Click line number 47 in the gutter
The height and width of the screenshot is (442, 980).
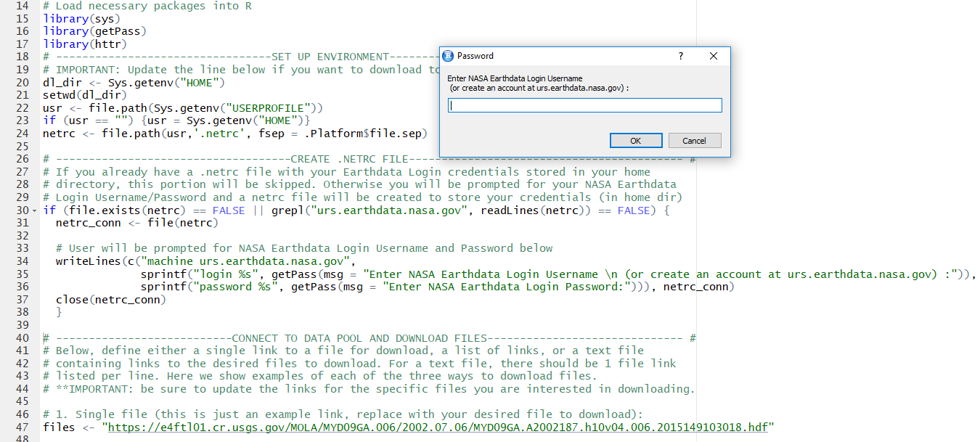coord(22,427)
